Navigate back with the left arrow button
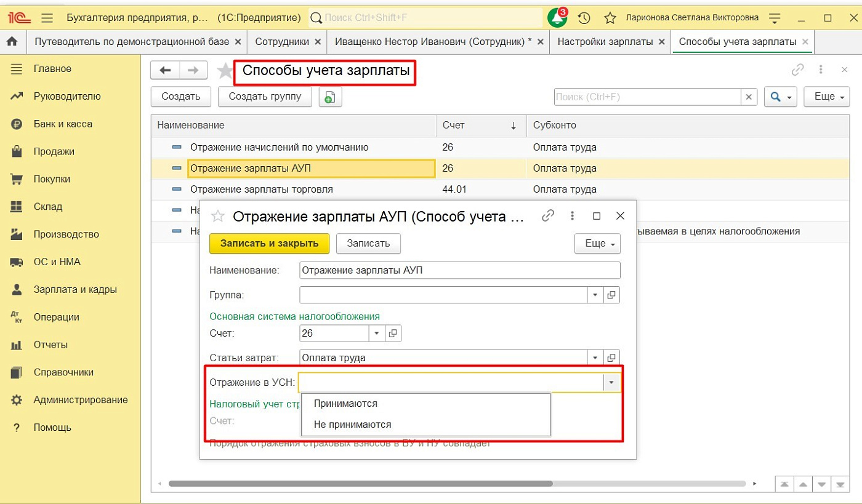Viewport: 862px width, 504px height. pyautogui.click(x=165, y=70)
